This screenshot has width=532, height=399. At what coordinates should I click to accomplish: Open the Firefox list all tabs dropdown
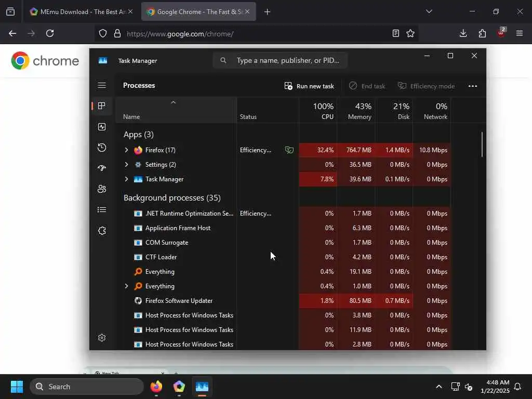(429, 11)
